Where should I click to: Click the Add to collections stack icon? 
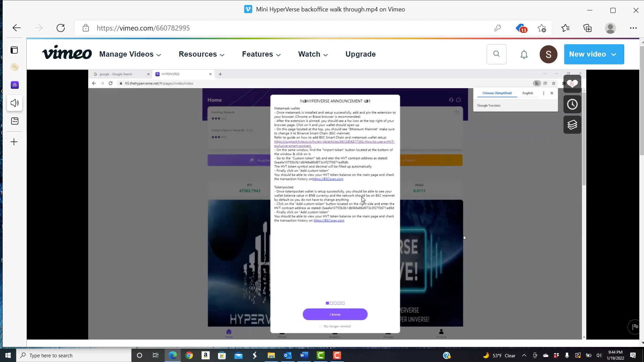coord(572,125)
